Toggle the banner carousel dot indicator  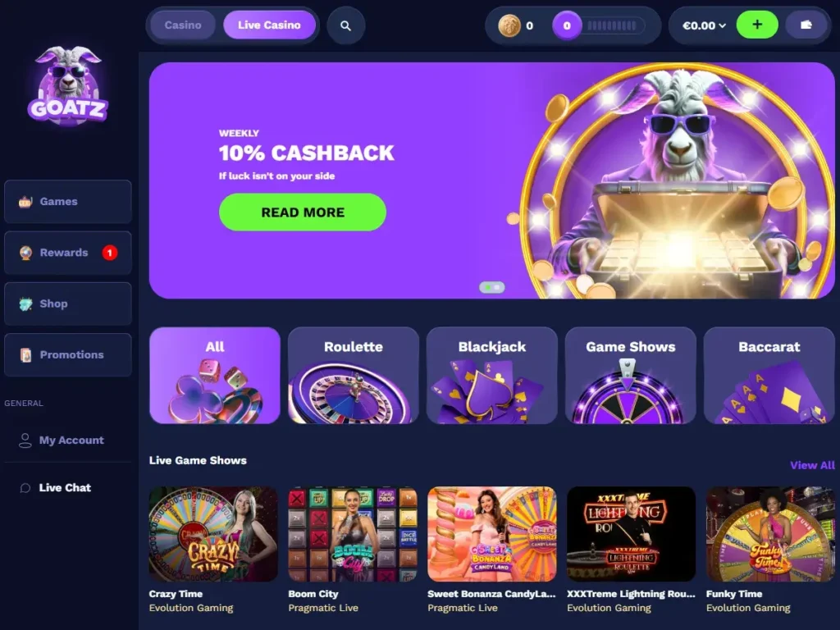click(x=492, y=287)
